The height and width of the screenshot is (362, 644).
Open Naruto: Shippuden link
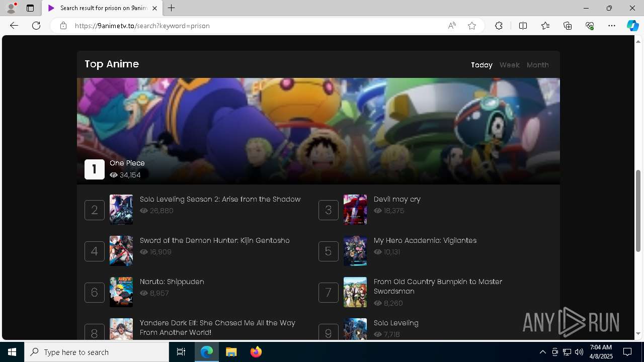click(172, 282)
